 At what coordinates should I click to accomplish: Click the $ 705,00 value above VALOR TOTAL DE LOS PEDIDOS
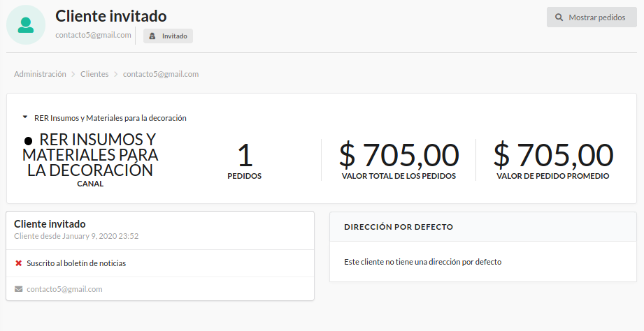coord(399,156)
